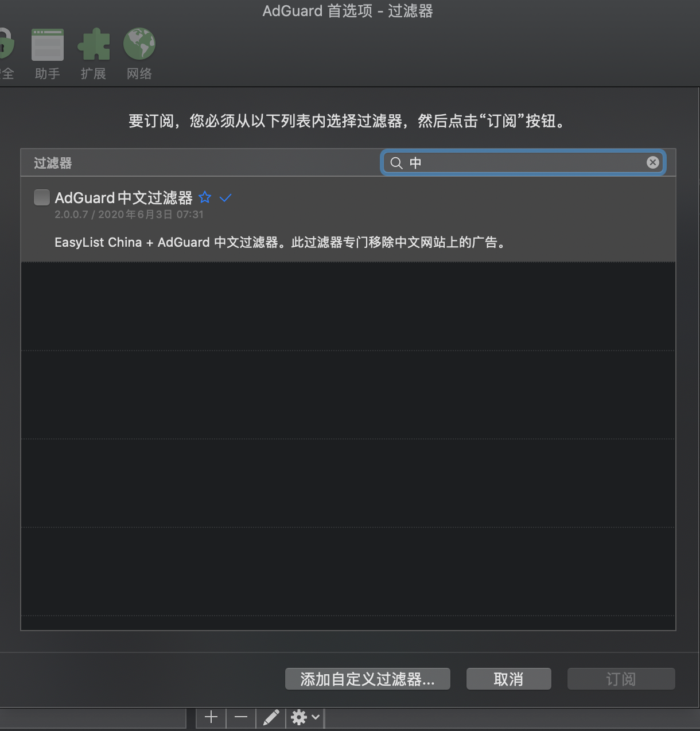700x731 pixels.
Task: Click the 添加自定义过滤器... button
Action: [x=368, y=679]
